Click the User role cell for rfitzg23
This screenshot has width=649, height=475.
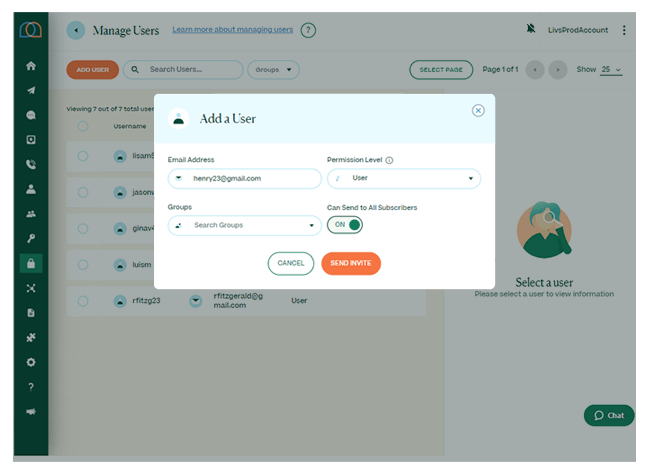coord(299,301)
